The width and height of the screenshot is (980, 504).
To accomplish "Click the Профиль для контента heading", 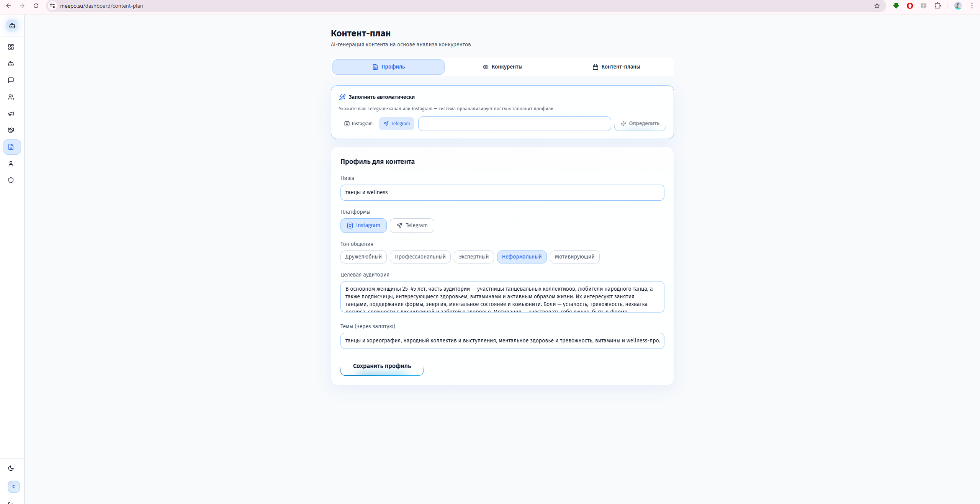I will pyautogui.click(x=378, y=162).
